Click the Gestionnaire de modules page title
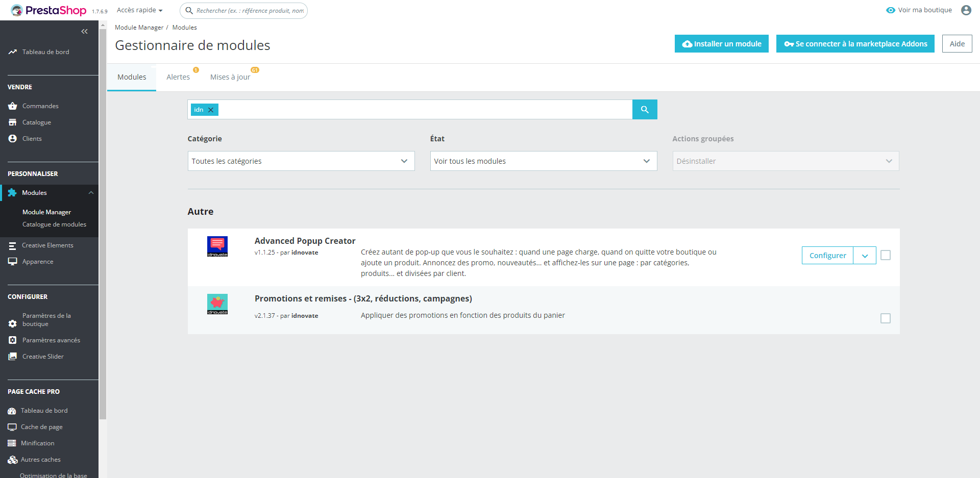 point(192,45)
